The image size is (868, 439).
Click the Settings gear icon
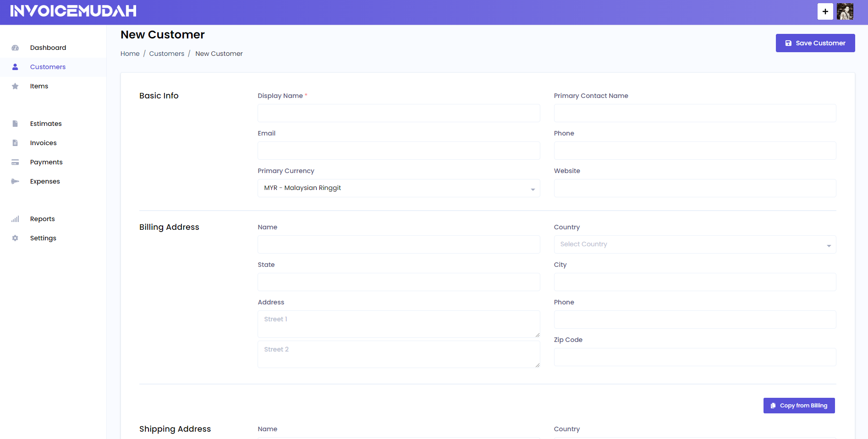coord(15,238)
